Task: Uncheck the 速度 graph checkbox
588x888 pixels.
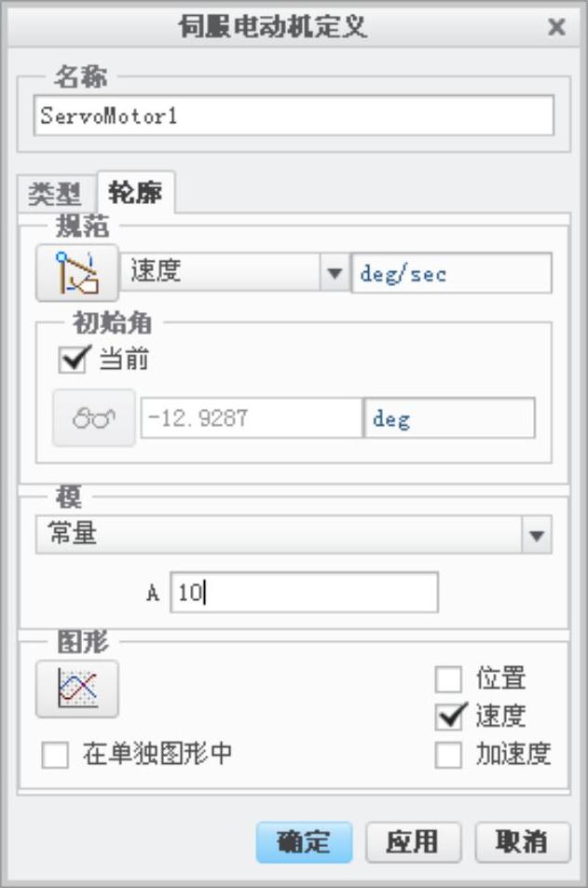Action: 450,716
